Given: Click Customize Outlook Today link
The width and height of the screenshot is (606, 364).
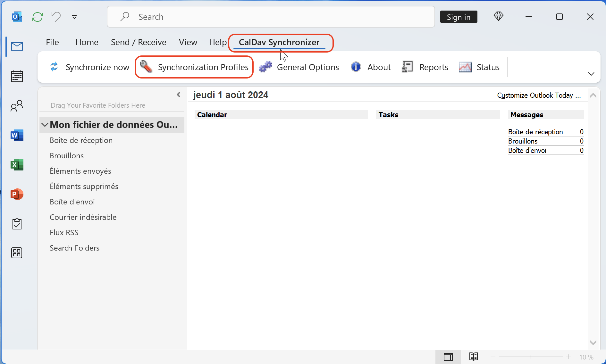Looking at the screenshot, I should click(539, 95).
